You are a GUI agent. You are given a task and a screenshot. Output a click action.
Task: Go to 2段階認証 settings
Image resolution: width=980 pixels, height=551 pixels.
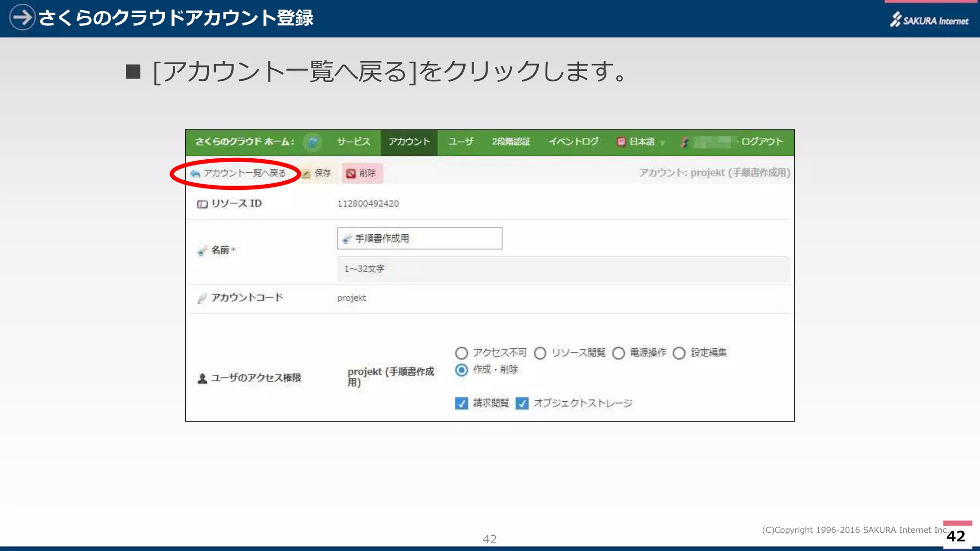[x=511, y=142]
